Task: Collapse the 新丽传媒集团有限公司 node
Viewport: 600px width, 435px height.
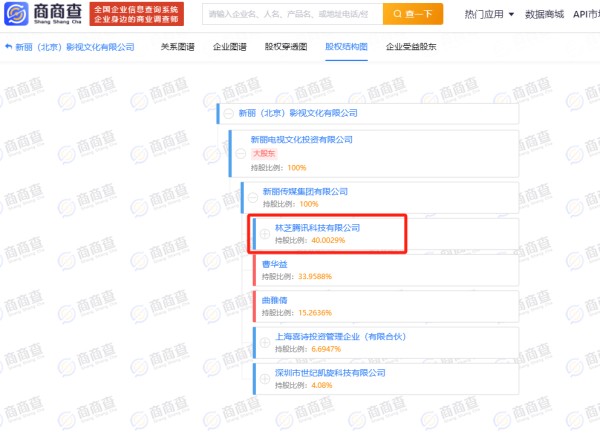Action: coord(253,197)
